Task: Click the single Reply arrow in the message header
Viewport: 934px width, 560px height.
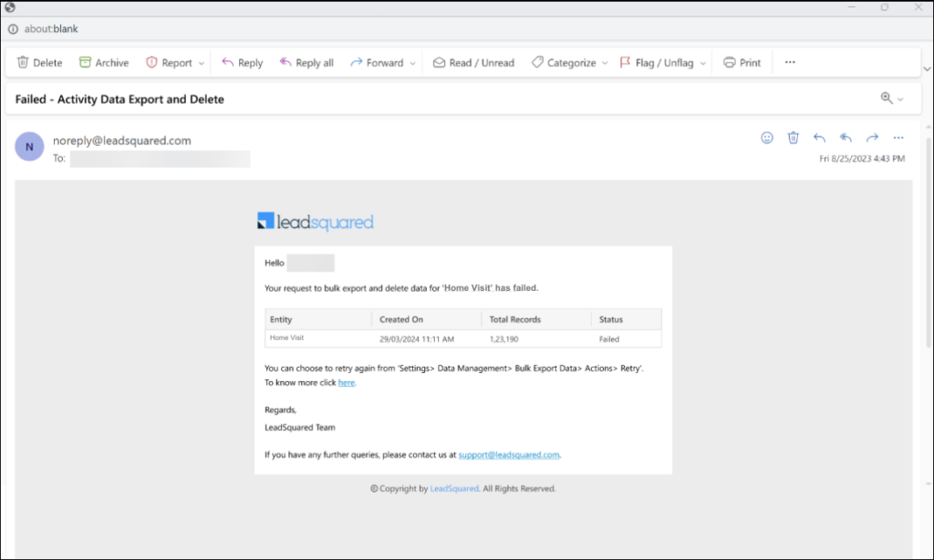Action: pos(819,137)
